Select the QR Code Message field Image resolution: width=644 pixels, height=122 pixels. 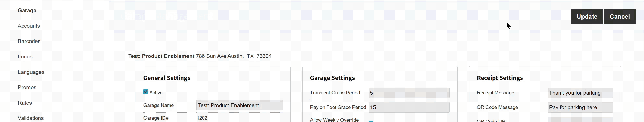pos(580,107)
